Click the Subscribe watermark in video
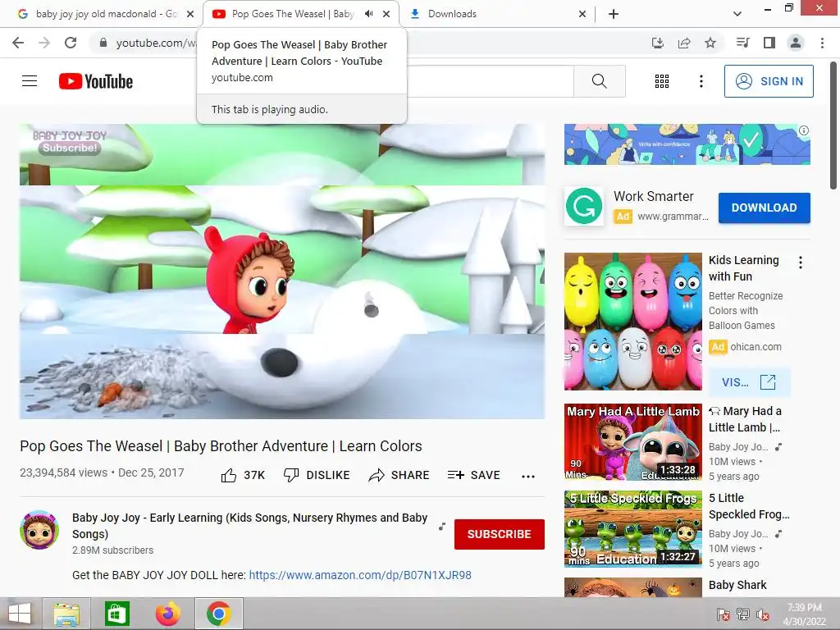This screenshot has width=840, height=630. (70, 148)
